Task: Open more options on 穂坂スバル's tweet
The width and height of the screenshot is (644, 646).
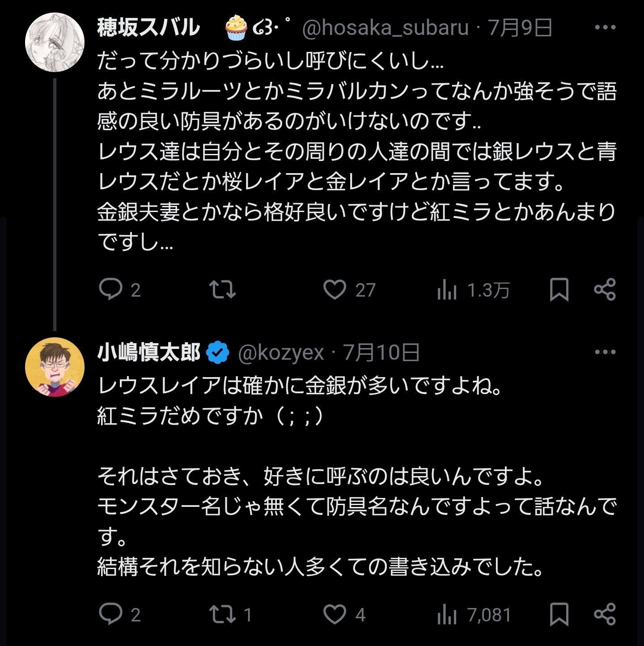Action: point(605,27)
